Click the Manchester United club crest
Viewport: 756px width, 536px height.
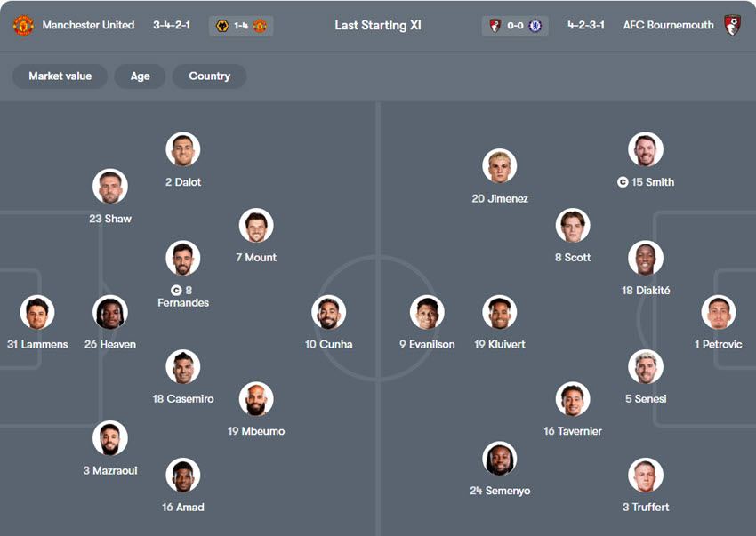23,25
